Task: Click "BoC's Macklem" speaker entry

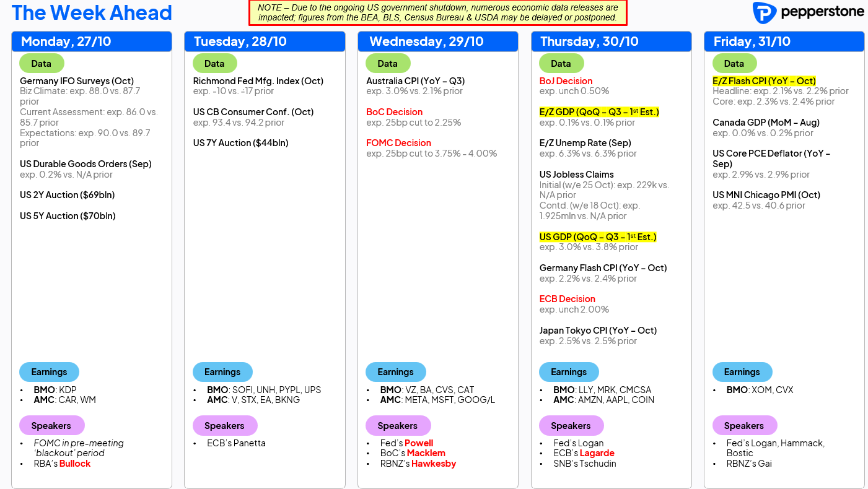Action: tap(413, 453)
